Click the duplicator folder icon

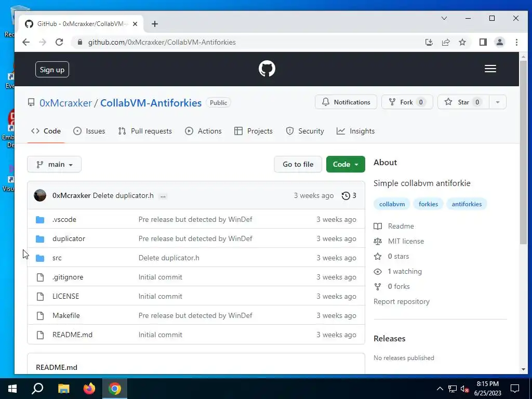pos(40,239)
